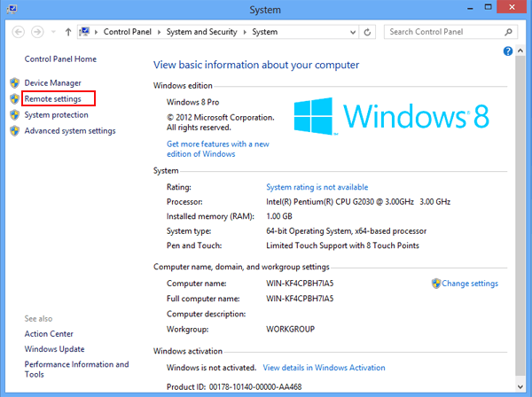Open View details in Windows Activation
The image size is (532, 397).
point(324,368)
